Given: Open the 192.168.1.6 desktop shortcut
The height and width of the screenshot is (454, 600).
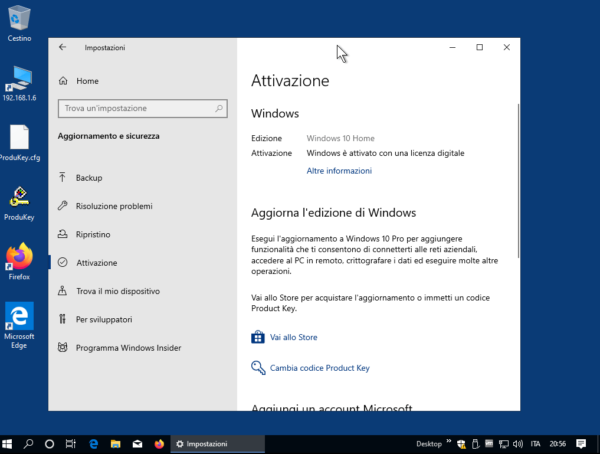Looking at the screenshot, I should [x=19, y=83].
